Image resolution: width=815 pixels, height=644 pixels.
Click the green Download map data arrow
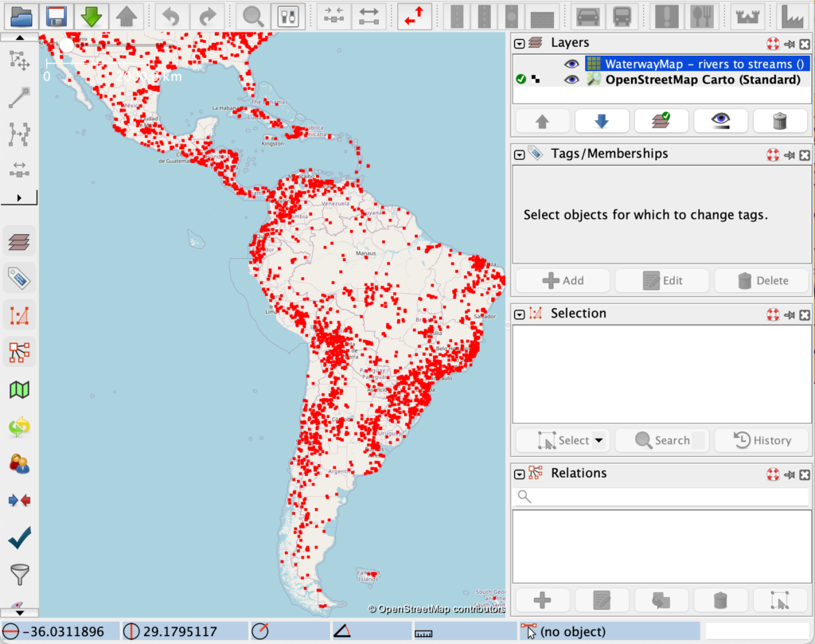click(x=92, y=16)
